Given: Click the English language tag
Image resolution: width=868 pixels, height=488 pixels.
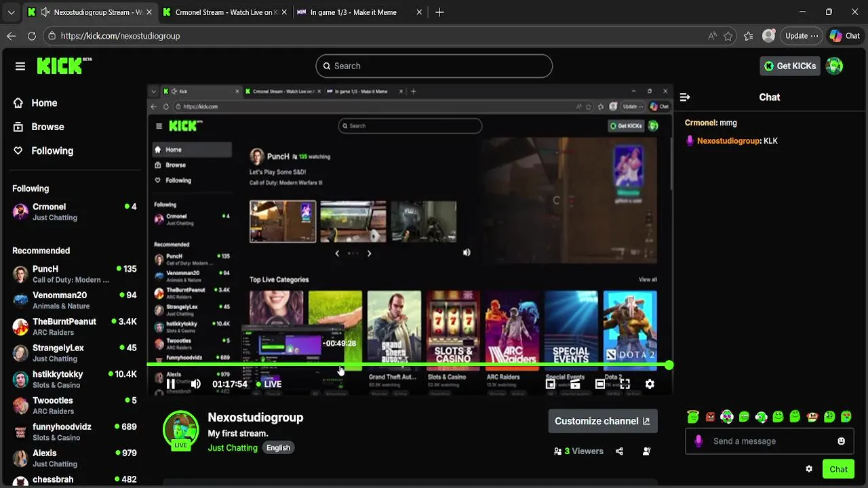Looking at the screenshot, I should 278,448.
